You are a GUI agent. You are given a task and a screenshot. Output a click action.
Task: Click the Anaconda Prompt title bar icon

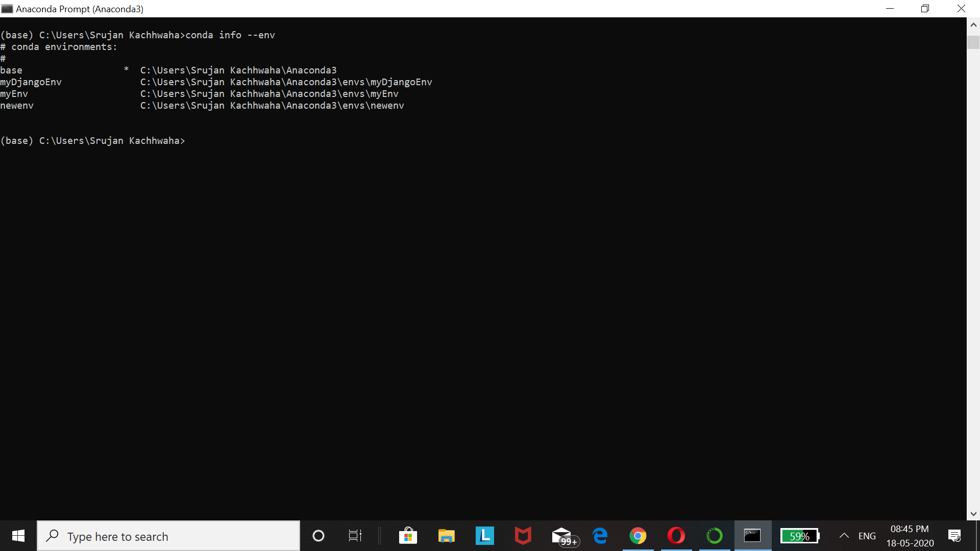(x=7, y=9)
